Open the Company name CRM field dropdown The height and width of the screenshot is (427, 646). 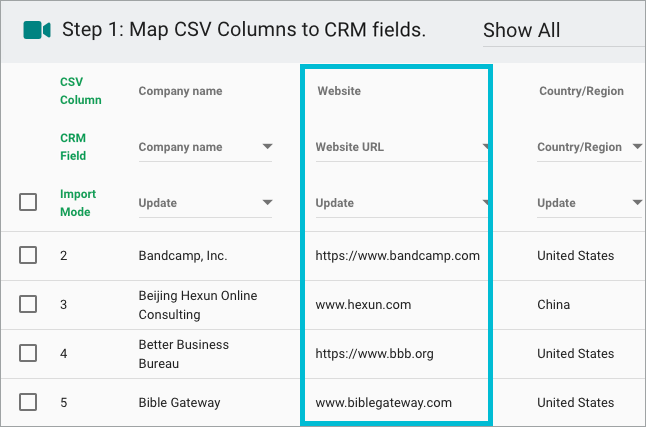point(205,147)
